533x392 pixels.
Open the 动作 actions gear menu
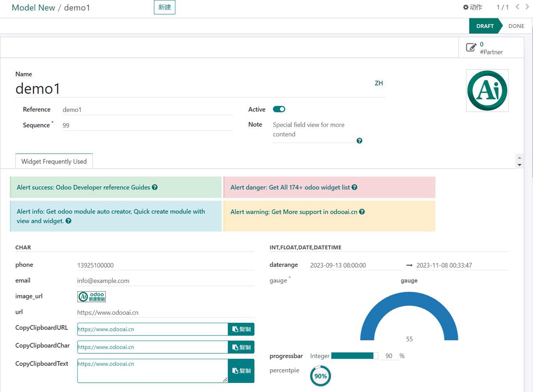click(472, 7)
